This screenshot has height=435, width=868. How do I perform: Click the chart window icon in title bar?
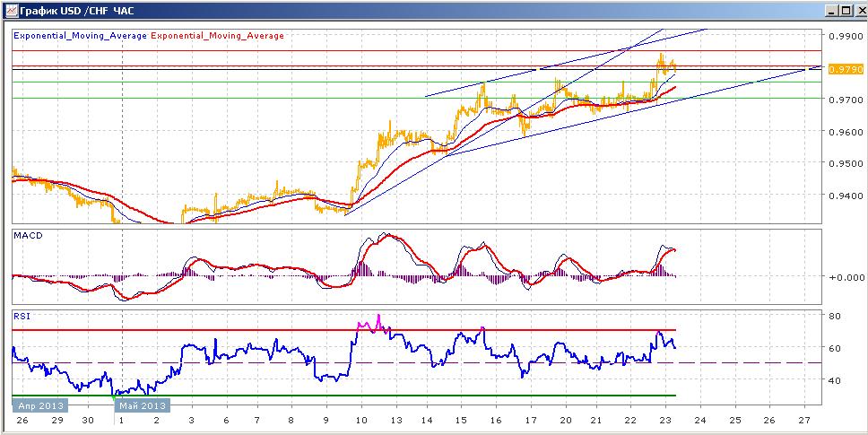coord(11,11)
